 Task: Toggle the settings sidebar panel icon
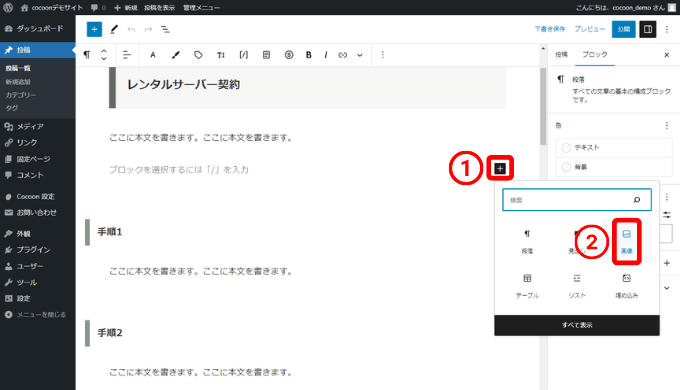[648, 29]
